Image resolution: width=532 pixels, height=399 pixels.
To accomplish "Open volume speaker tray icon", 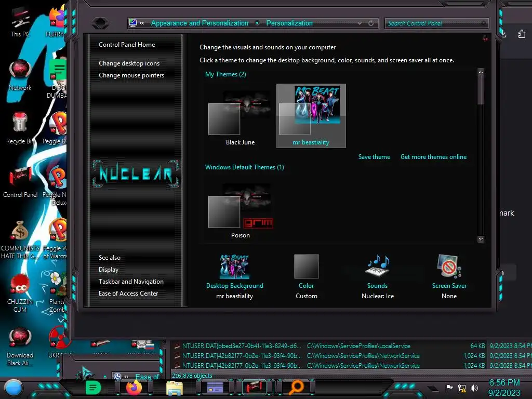I will pos(474,388).
